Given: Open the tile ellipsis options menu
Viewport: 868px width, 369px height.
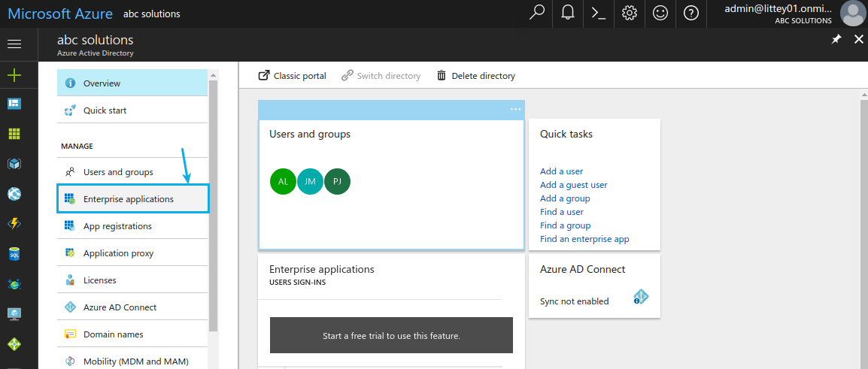Looking at the screenshot, I should point(515,109).
